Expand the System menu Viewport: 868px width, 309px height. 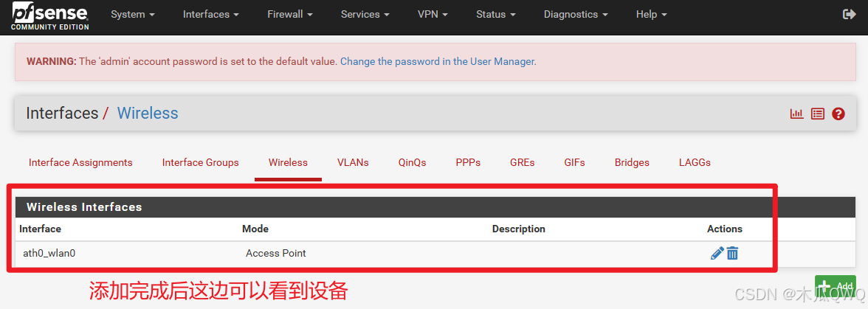(x=133, y=14)
